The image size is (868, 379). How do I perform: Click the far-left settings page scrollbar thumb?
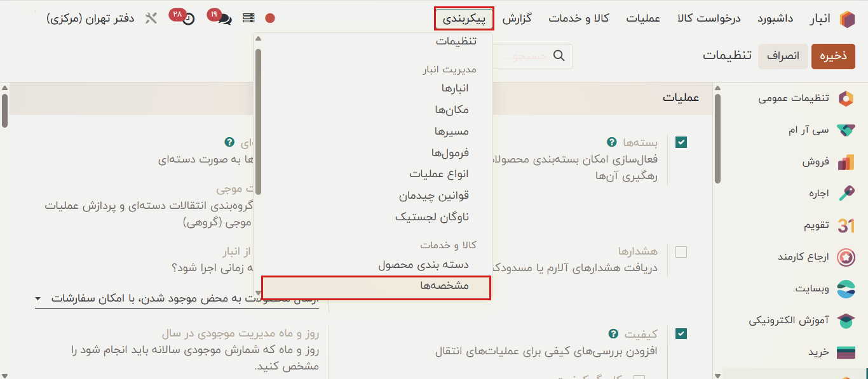tap(4, 110)
